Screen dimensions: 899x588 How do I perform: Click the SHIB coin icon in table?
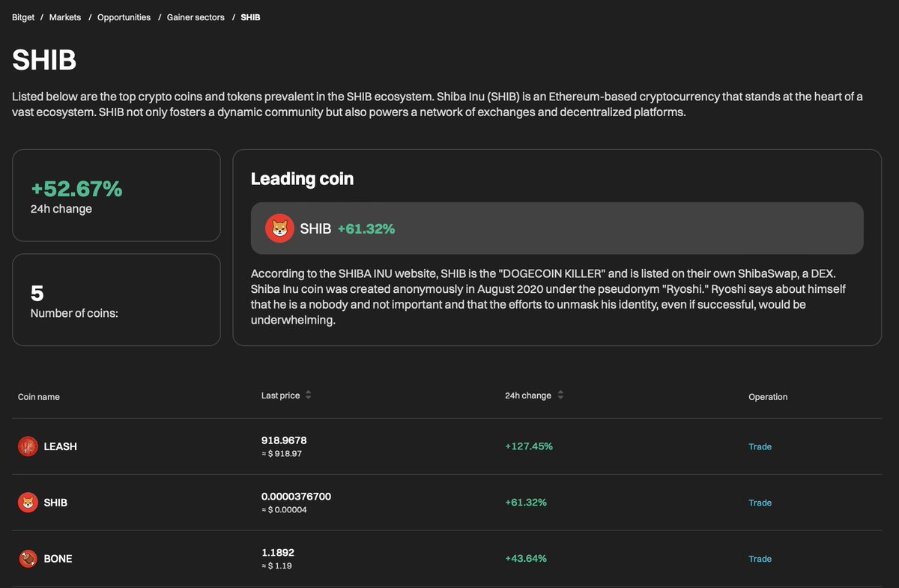(28, 503)
